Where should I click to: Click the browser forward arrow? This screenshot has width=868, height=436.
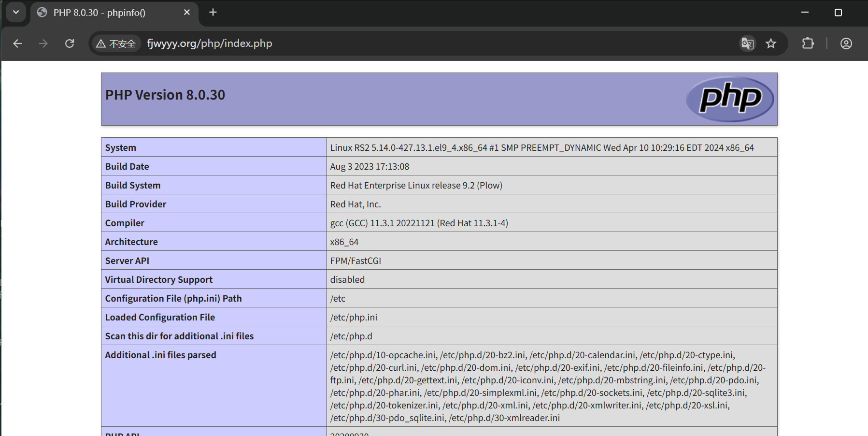[x=43, y=44]
